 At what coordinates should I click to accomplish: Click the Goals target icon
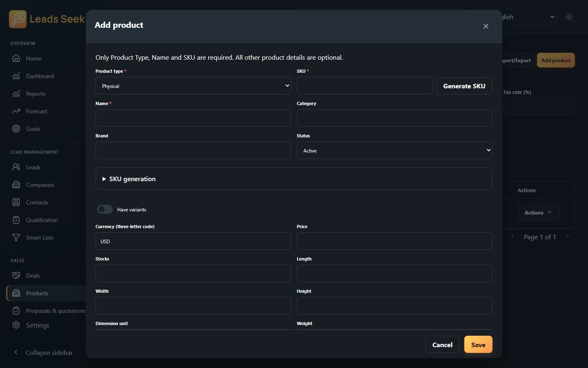[x=16, y=129]
